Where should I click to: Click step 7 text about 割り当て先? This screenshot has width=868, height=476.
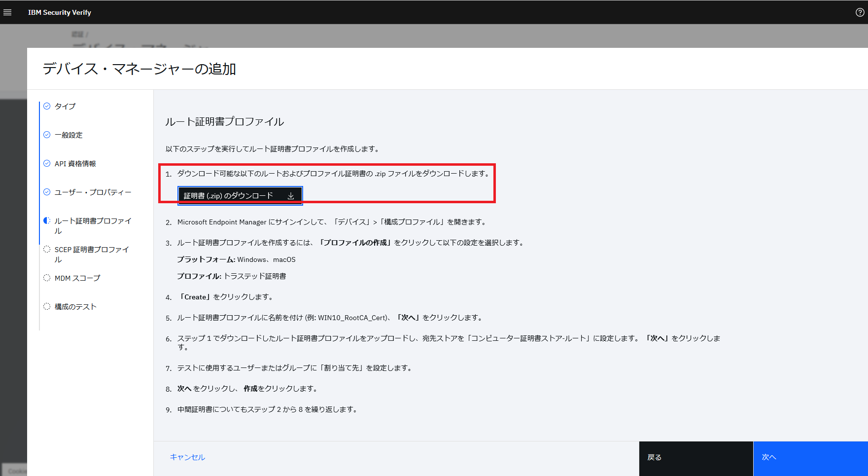pos(295,368)
